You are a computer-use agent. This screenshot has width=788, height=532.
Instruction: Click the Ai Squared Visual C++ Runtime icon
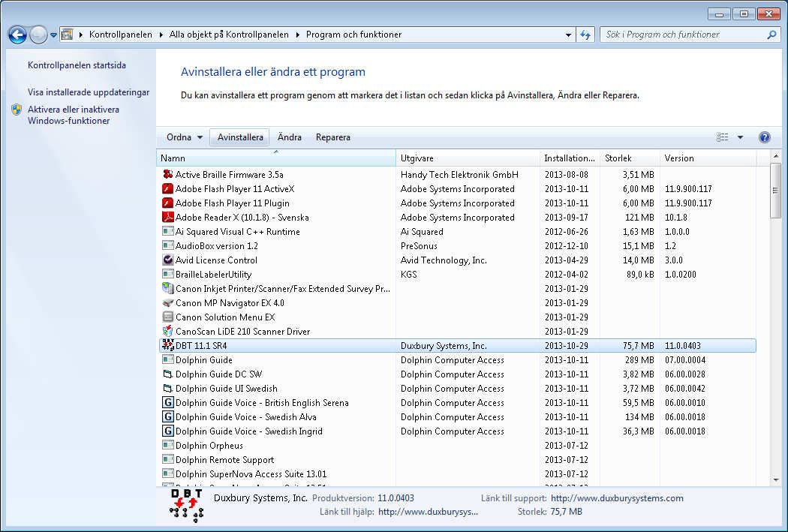click(168, 232)
